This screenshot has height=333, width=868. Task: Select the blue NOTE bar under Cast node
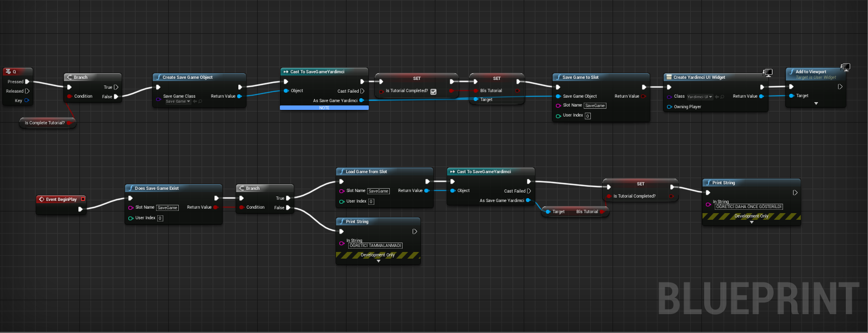[324, 108]
